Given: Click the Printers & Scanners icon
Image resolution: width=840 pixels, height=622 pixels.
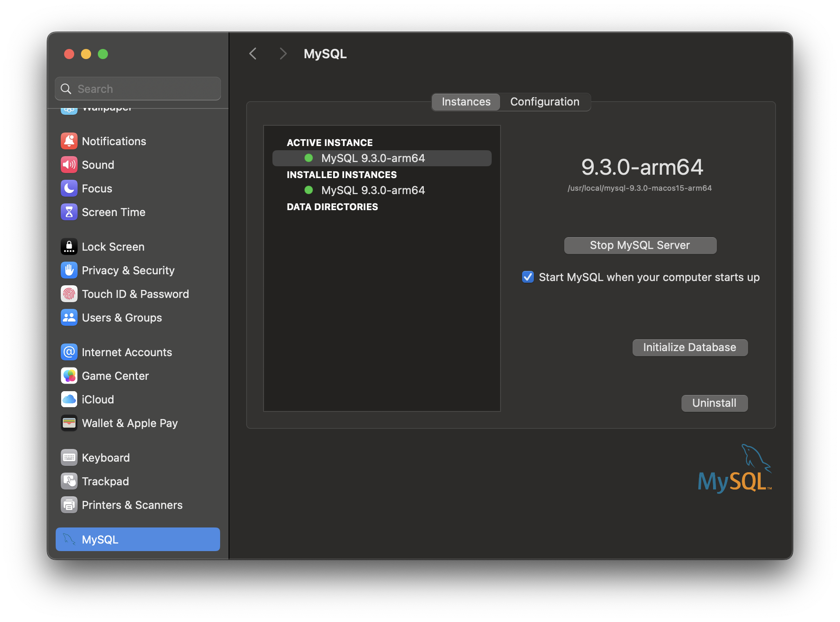Looking at the screenshot, I should click(x=69, y=505).
